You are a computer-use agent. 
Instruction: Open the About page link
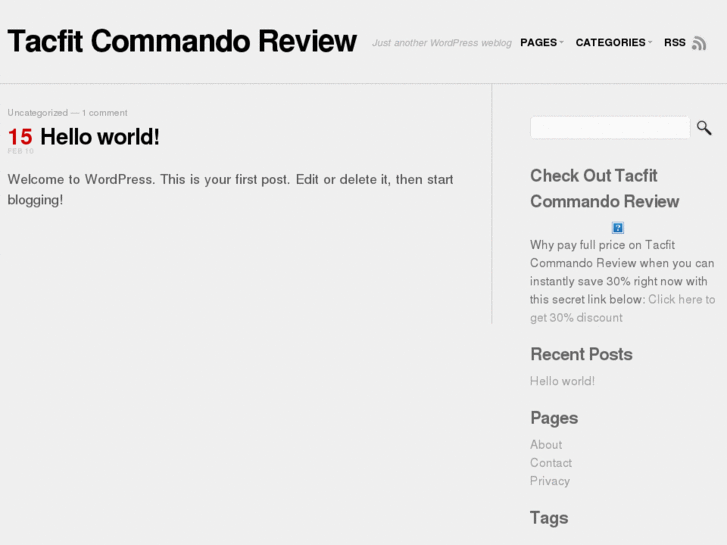(546, 444)
